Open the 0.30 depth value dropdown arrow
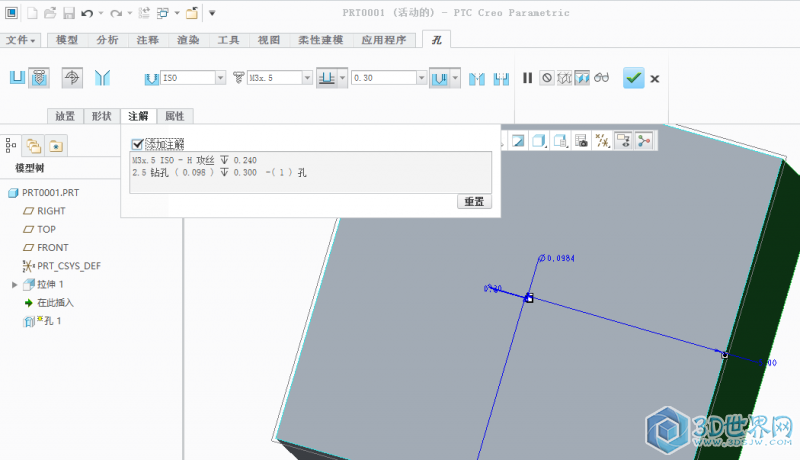Viewport: 800px width, 460px height. tap(421, 78)
